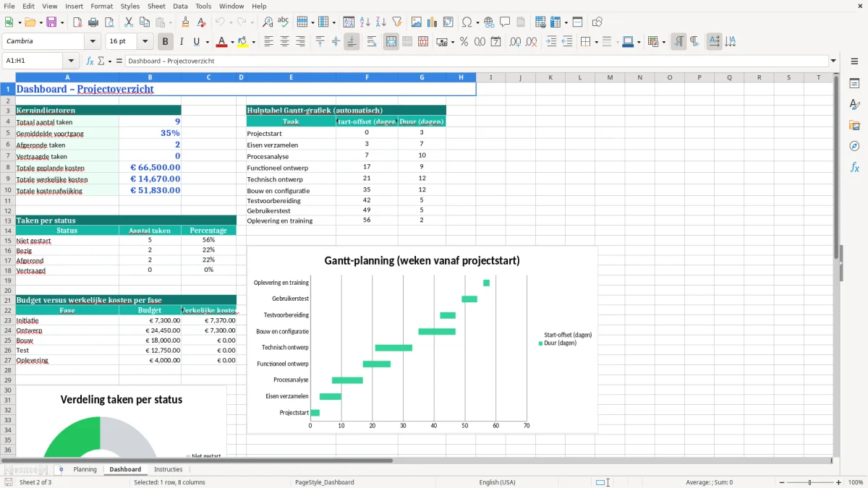Cut selection with scissors icon
The image size is (868, 488).
click(129, 22)
